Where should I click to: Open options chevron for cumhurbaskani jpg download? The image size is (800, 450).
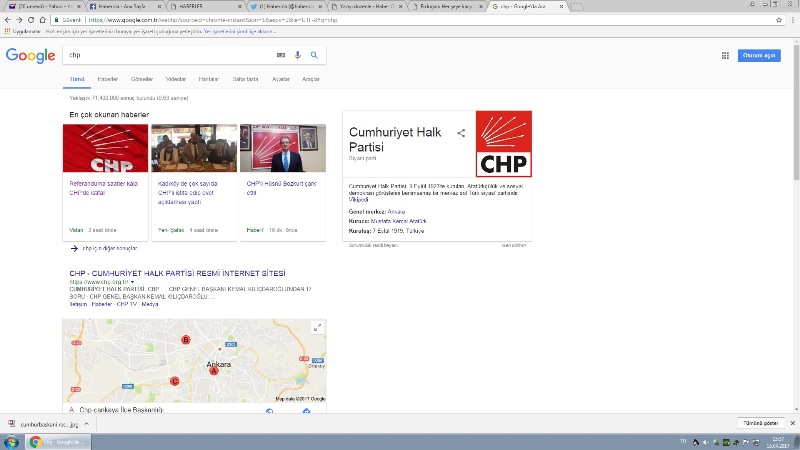[x=86, y=424]
